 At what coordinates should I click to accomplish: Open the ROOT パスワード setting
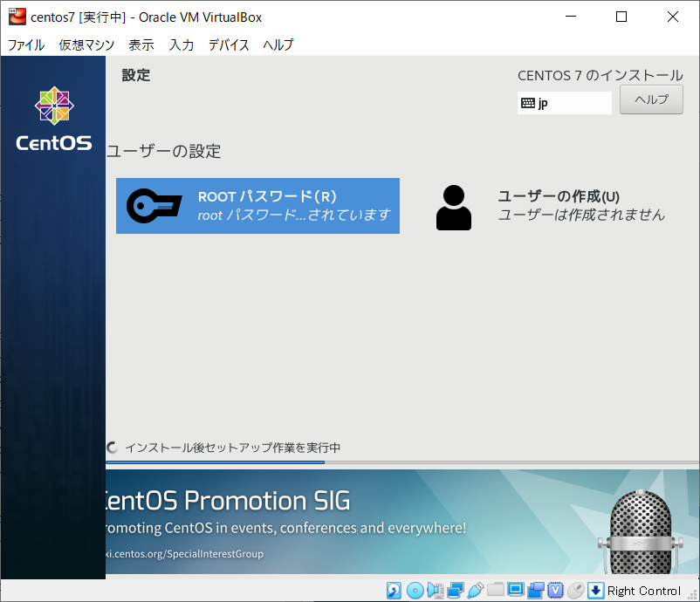click(257, 206)
